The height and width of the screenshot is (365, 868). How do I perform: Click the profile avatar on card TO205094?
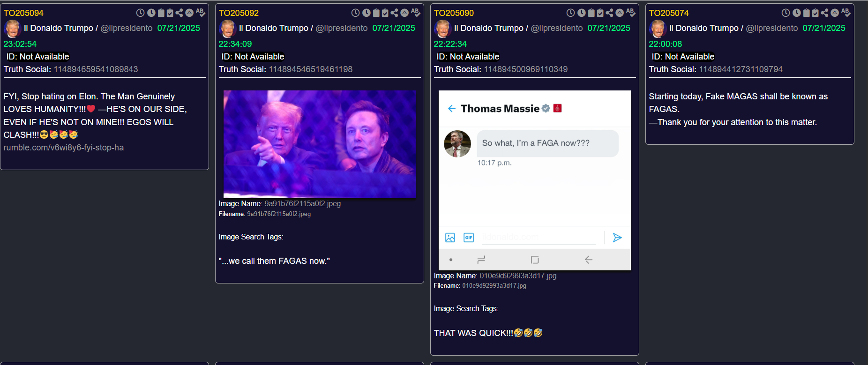click(12, 29)
